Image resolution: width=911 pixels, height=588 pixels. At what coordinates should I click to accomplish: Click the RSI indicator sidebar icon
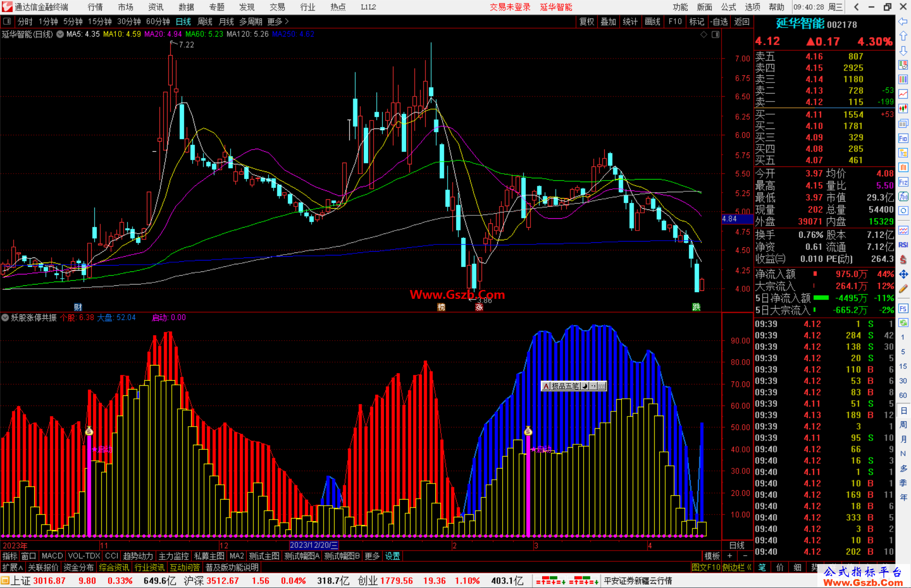tap(903, 245)
